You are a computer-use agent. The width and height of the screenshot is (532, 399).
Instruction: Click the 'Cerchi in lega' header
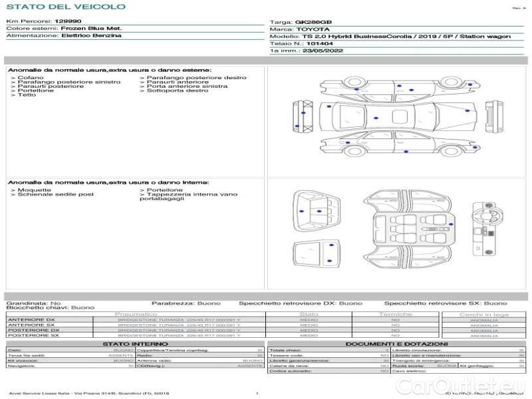484,315
